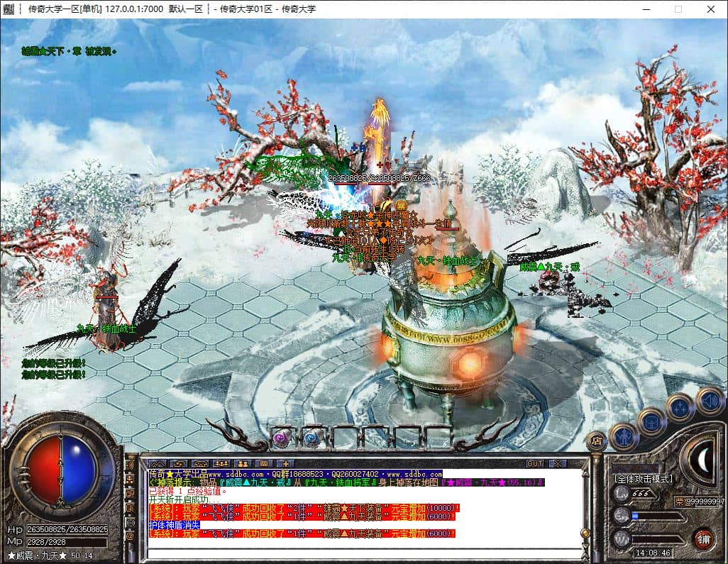This screenshot has width=728, height=564.
Task: Click the plus icon above the chat
Action: click(x=285, y=463)
